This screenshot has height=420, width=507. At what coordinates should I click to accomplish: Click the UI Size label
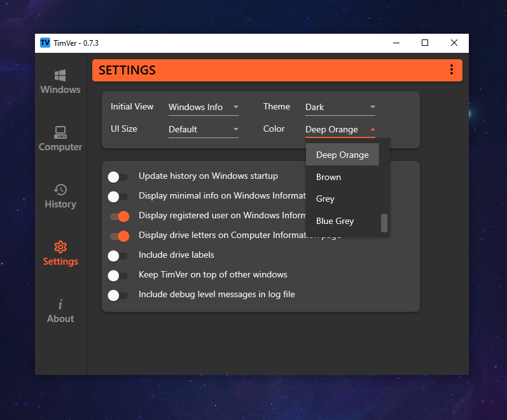124,129
